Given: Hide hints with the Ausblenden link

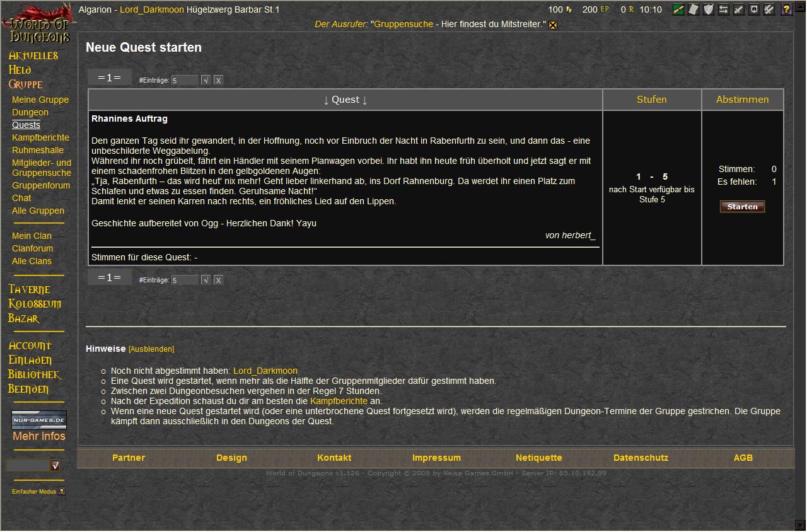Looking at the screenshot, I should pyautogui.click(x=151, y=349).
